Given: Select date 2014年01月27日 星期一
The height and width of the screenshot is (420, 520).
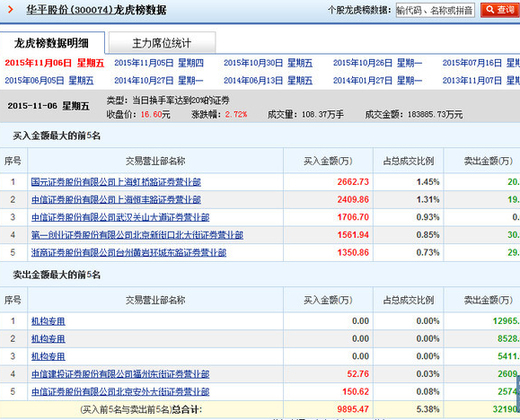Looking at the screenshot, I should click(x=377, y=81).
